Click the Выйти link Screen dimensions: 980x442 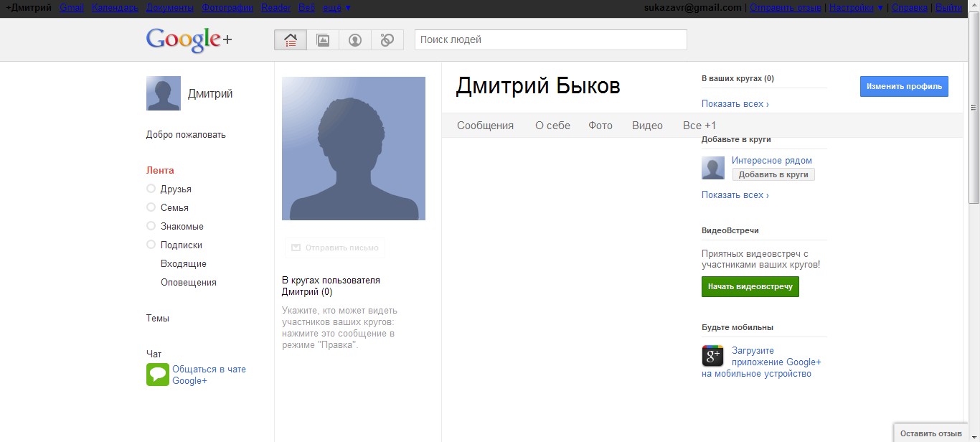(x=948, y=8)
